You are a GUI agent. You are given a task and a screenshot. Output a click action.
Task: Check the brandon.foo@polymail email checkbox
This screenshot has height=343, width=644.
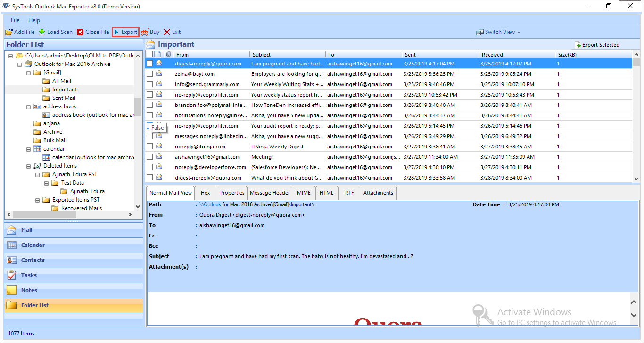149,105
